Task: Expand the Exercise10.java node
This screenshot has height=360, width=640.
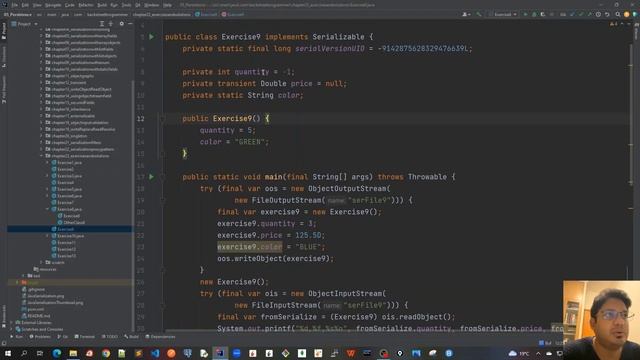Action: click(47, 236)
